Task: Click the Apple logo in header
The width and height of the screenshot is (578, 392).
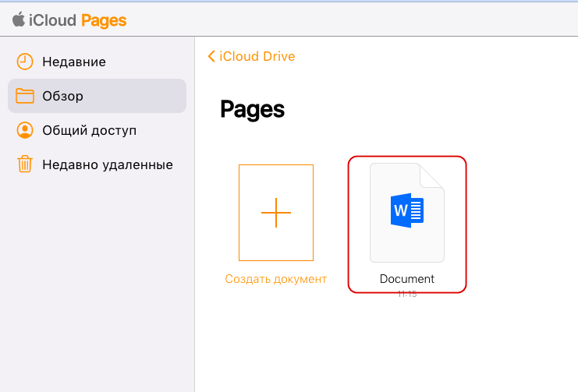Action: (x=19, y=19)
